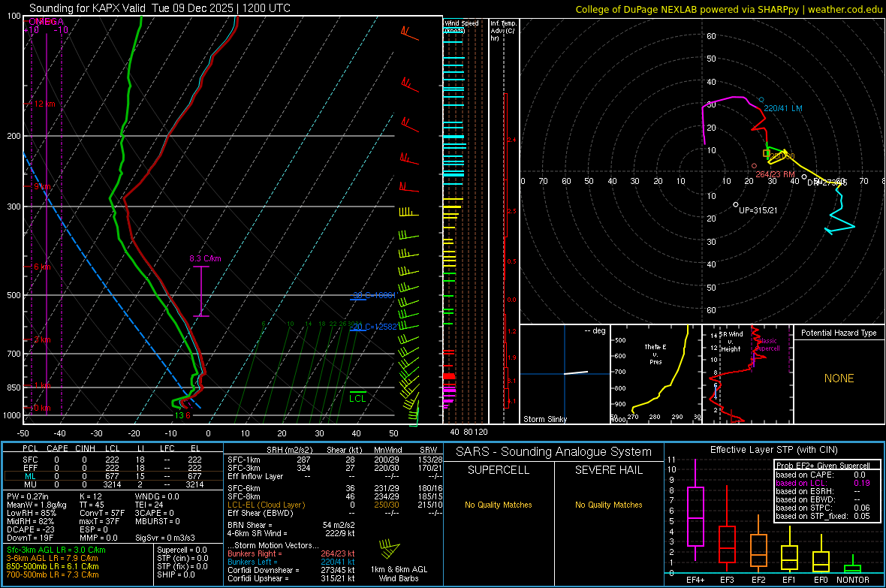Click the white Storm Slinky trace
This screenshot has height=588, width=886.
coord(576,372)
